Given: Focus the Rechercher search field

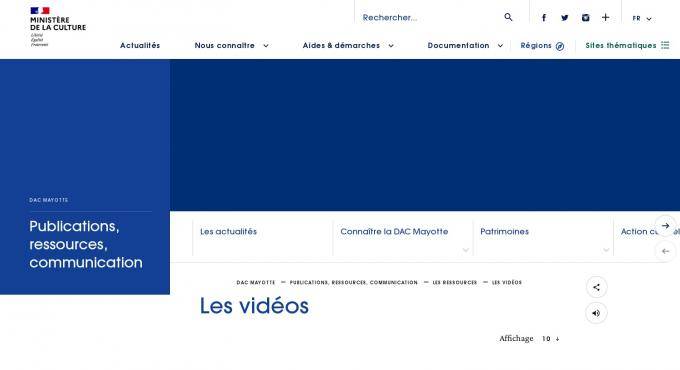Looking at the screenshot, I should pyautogui.click(x=432, y=18).
